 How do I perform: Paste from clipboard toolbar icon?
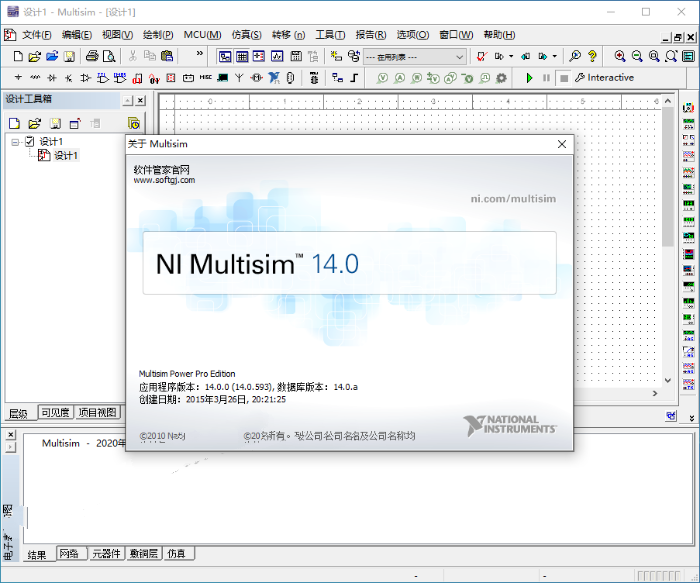[167, 56]
